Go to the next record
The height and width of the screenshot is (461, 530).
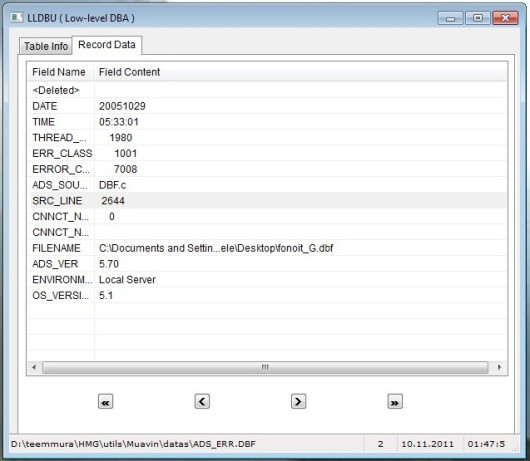(x=298, y=402)
